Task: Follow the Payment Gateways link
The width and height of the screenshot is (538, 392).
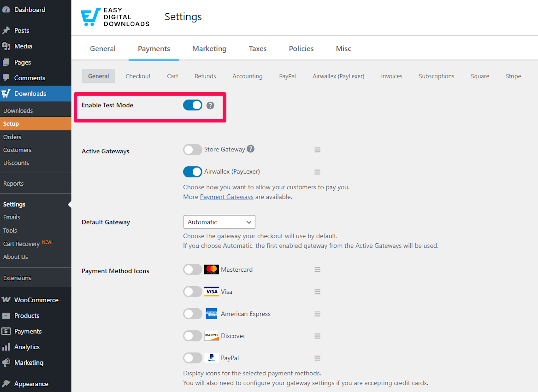Action: (x=227, y=197)
